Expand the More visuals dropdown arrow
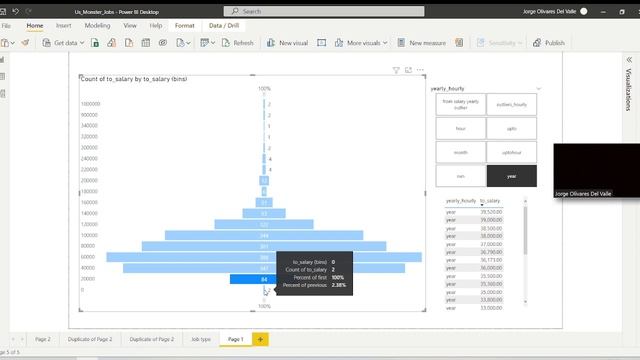The image size is (640, 360). [x=385, y=43]
